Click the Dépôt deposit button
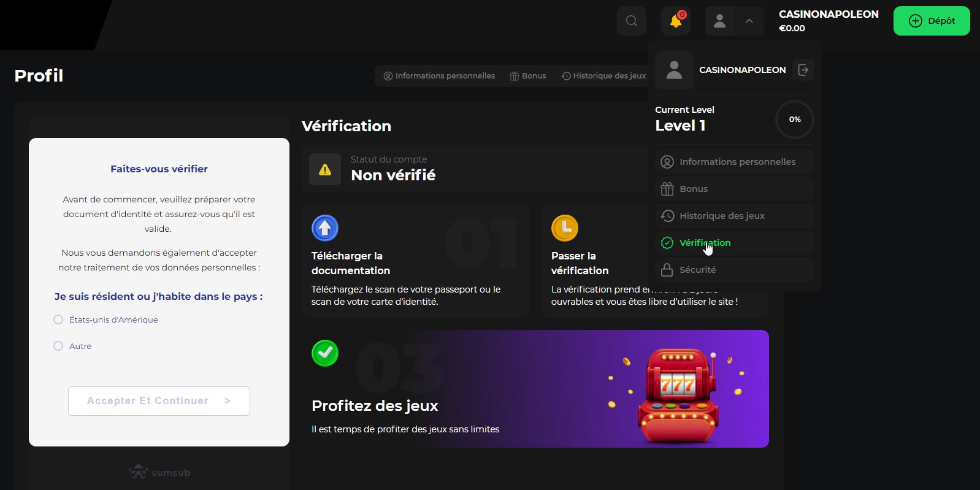980x490 pixels. pos(932,21)
